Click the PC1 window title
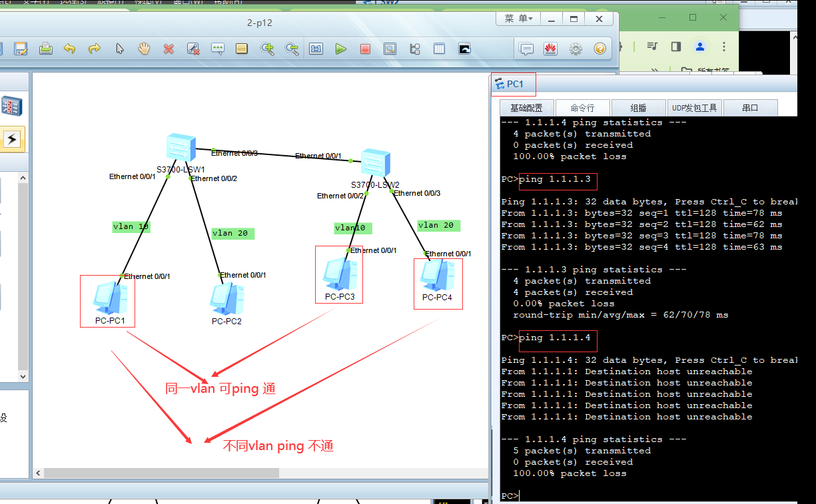Viewport: 816px width, 504px height. pyautogui.click(x=516, y=84)
